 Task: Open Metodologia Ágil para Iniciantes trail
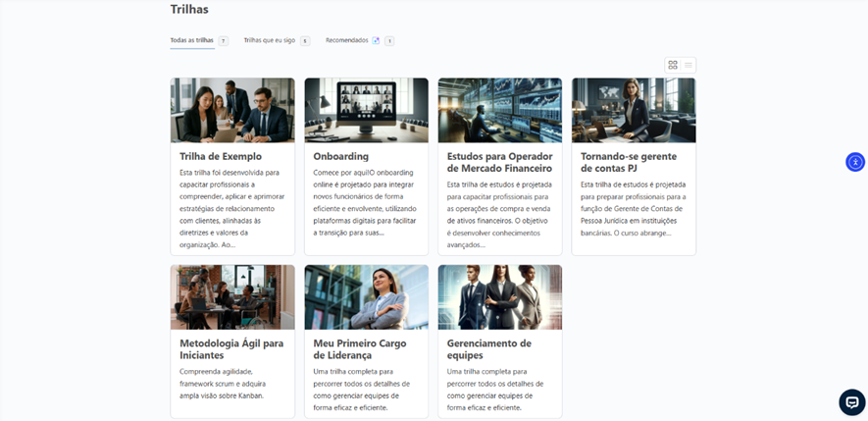(231, 348)
